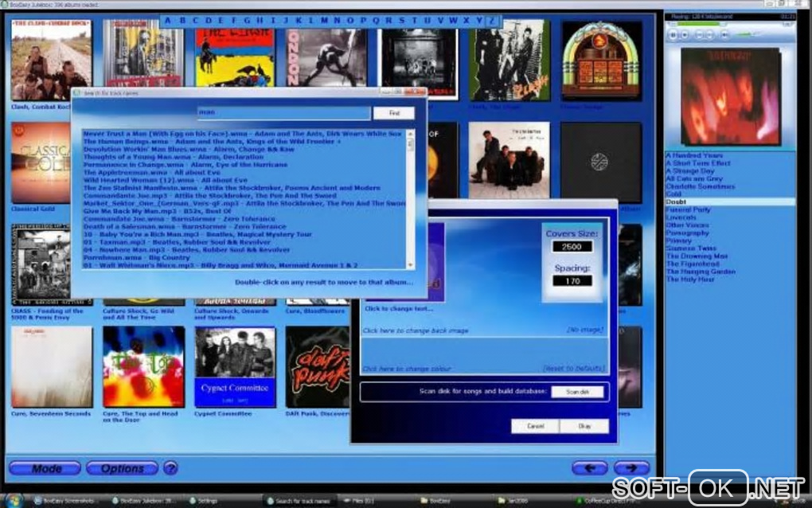This screenshot has width=812, height=508.
Task: Play track 'A Short Term Effect' in playlist
Action: 698,163
